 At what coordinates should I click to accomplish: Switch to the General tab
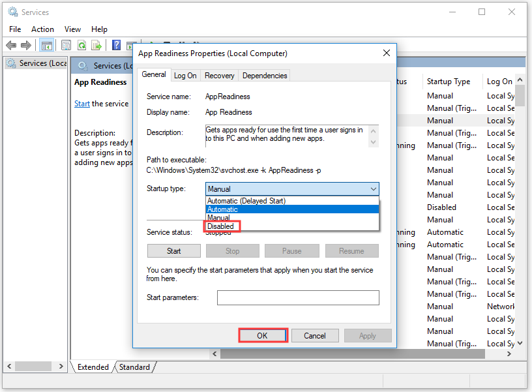click(154, 74)
